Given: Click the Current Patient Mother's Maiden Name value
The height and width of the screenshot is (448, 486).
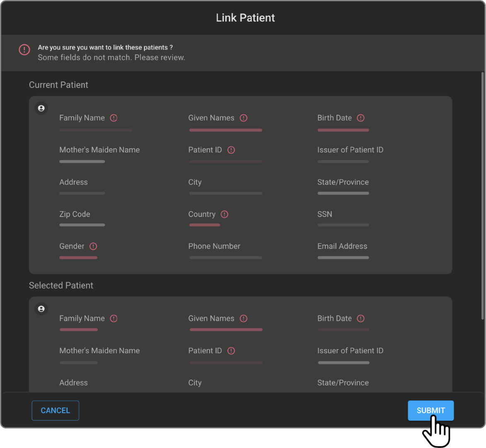Looking at the screenshot, I should [82, 161].
